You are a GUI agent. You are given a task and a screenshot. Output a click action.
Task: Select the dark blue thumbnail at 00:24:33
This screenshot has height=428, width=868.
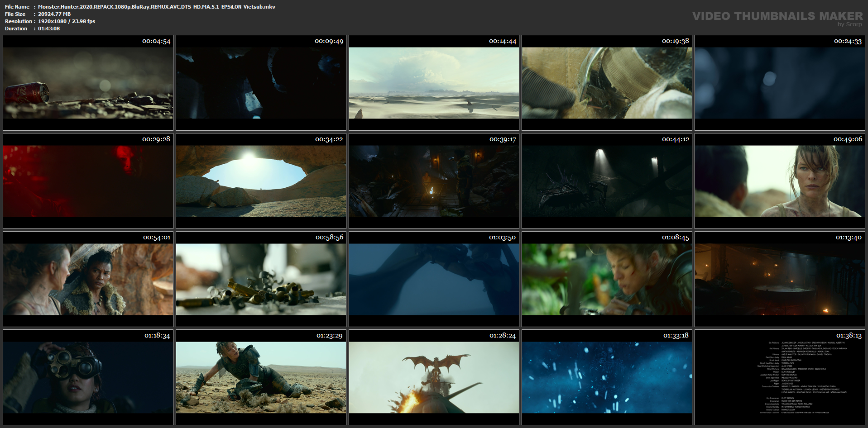[780, 83]
